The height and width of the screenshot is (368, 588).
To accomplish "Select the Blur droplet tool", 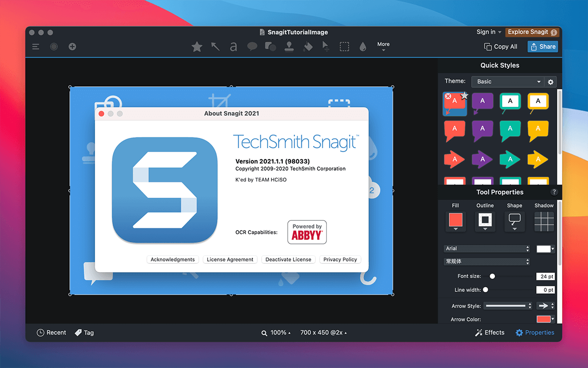I will pos(363,47).
